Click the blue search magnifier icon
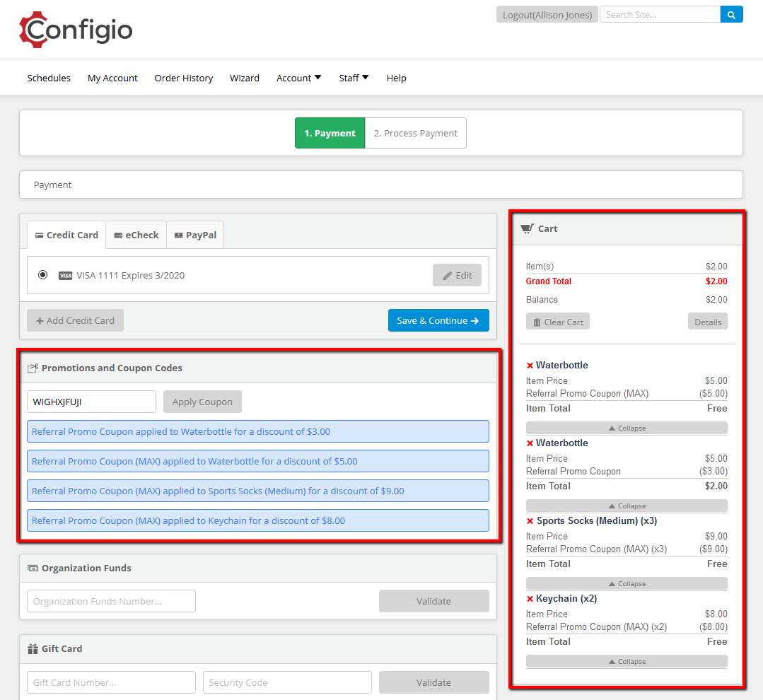The width and height of the screenshot is (763, 700). tap(731, 15)
